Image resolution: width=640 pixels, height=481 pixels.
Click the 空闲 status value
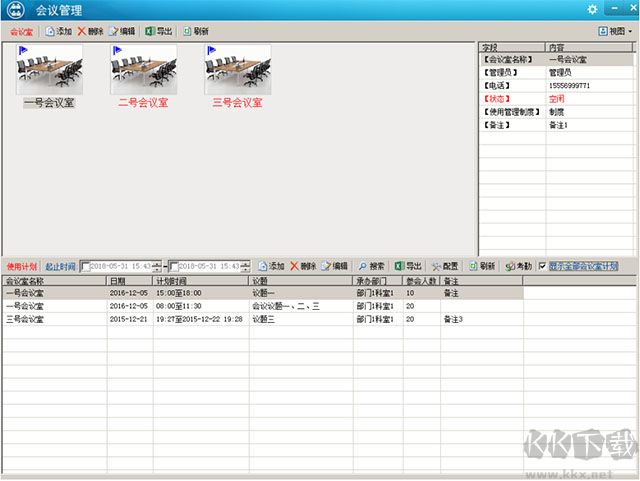556,99
